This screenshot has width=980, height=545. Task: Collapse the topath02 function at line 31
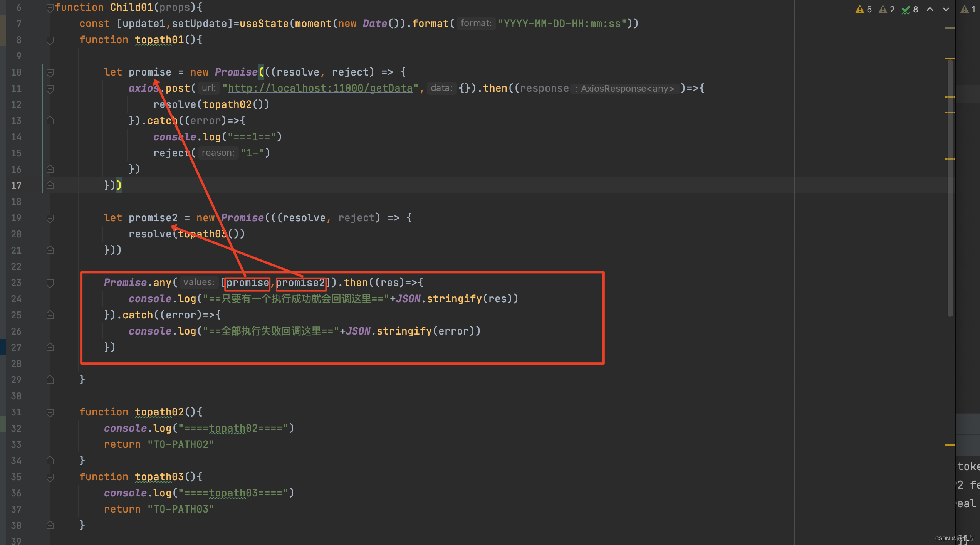(x=50, y=412)
